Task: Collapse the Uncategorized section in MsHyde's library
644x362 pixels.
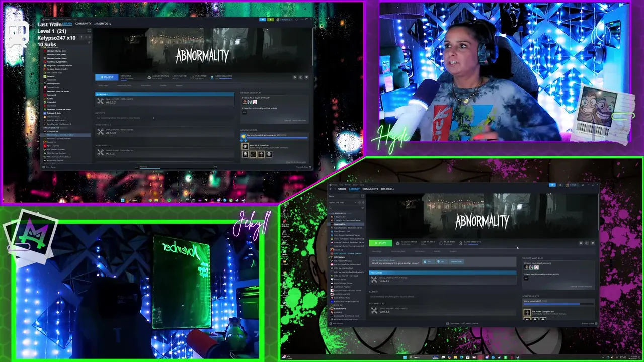Action: coord(54,128)
